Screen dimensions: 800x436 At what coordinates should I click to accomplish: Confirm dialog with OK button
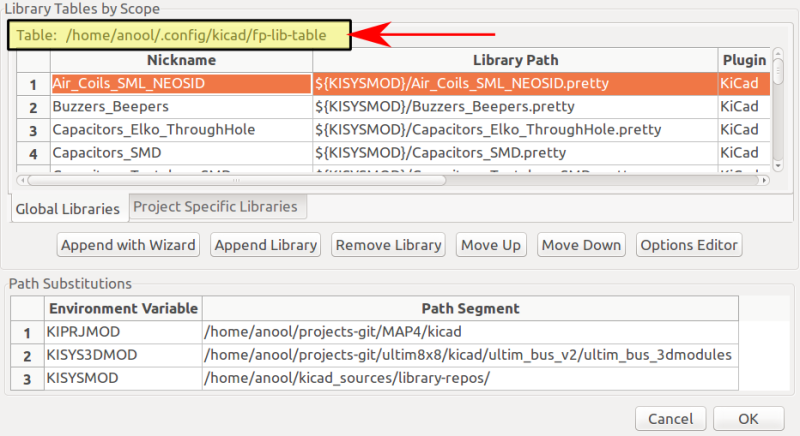[x=748, y=418]
